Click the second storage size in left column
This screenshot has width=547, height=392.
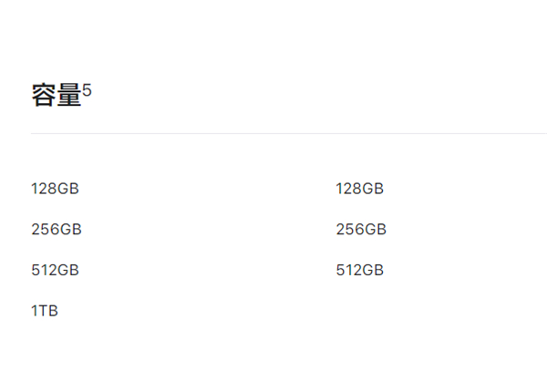[x=57, y=230]
